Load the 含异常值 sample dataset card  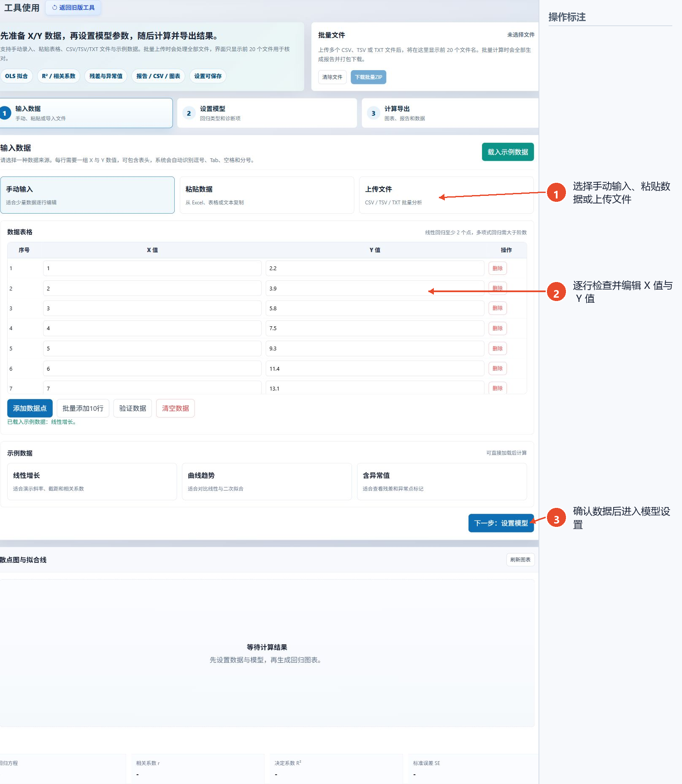[x=442, y=482]
